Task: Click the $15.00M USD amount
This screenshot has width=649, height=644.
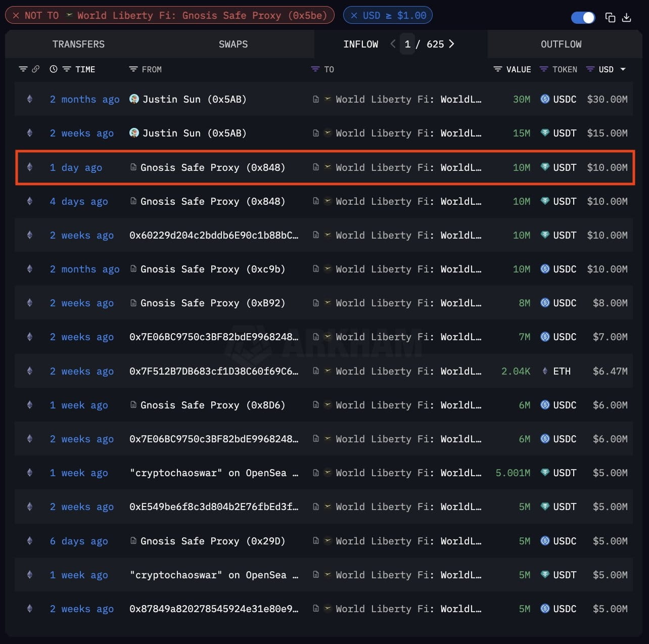Action: [607, 133]
